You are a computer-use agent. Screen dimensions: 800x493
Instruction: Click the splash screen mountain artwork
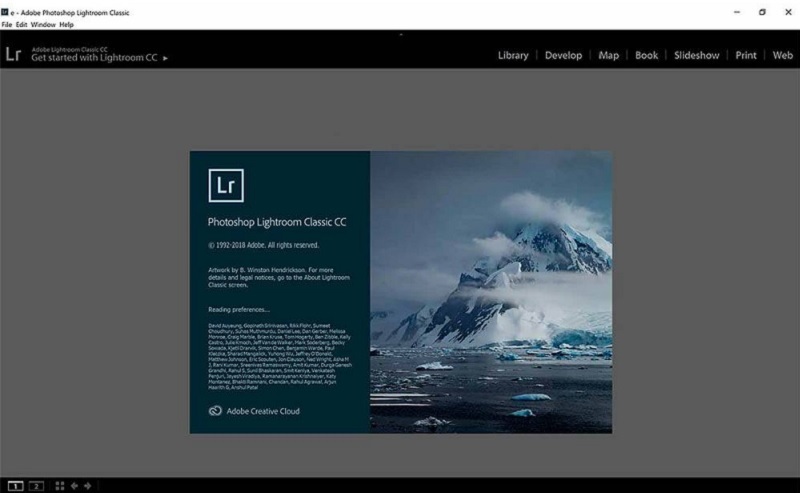click(x=491, y=292)
